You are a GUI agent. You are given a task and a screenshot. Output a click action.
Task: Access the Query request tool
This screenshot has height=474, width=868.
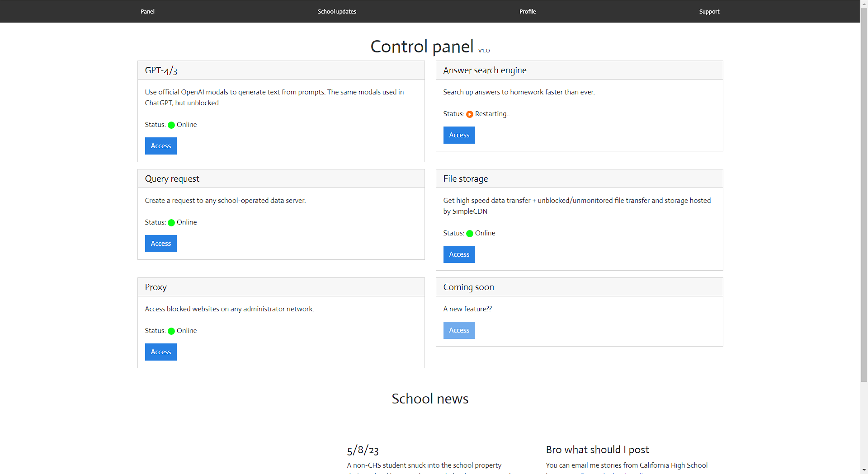pos(161,244)
